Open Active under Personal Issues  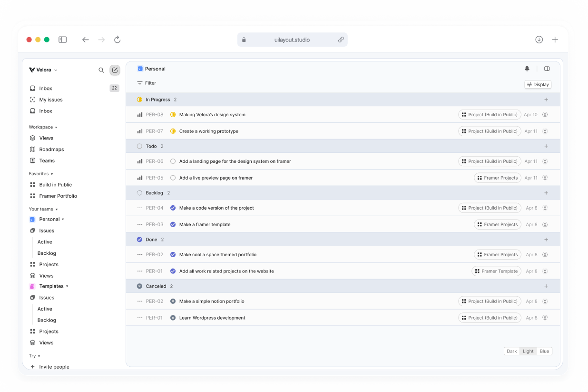(x=45, y=242)
